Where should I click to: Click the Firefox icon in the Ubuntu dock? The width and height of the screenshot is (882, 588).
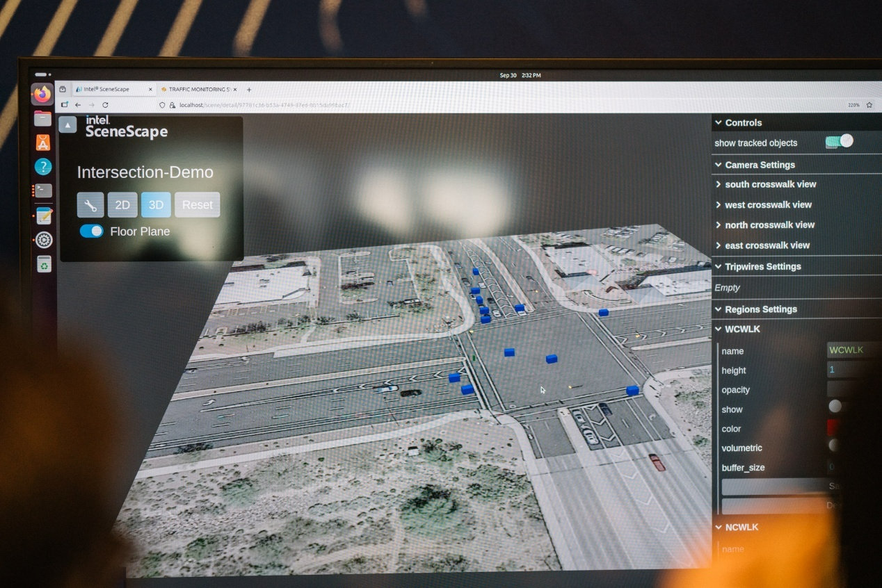pos(42,94)
